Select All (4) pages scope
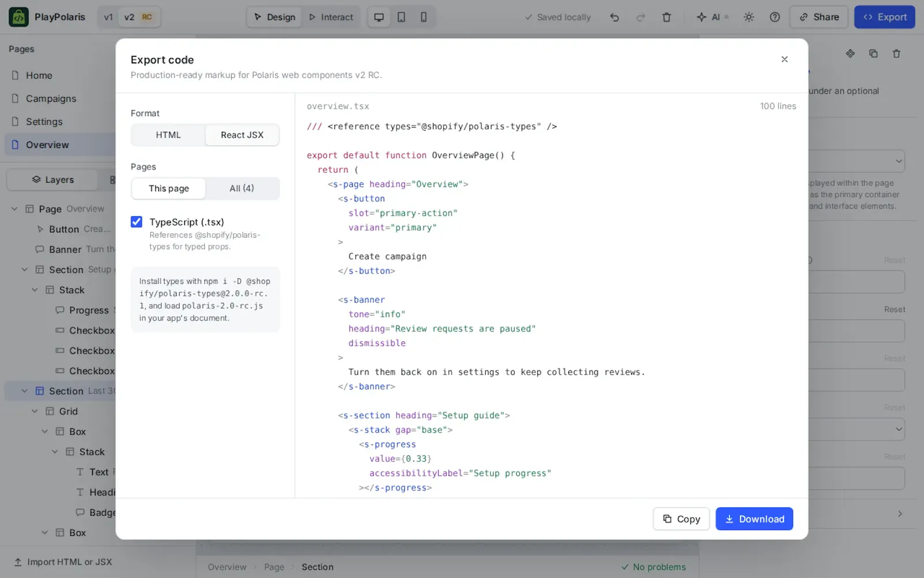The height and width of the screenshot is (578, 924). coord(241,188)
